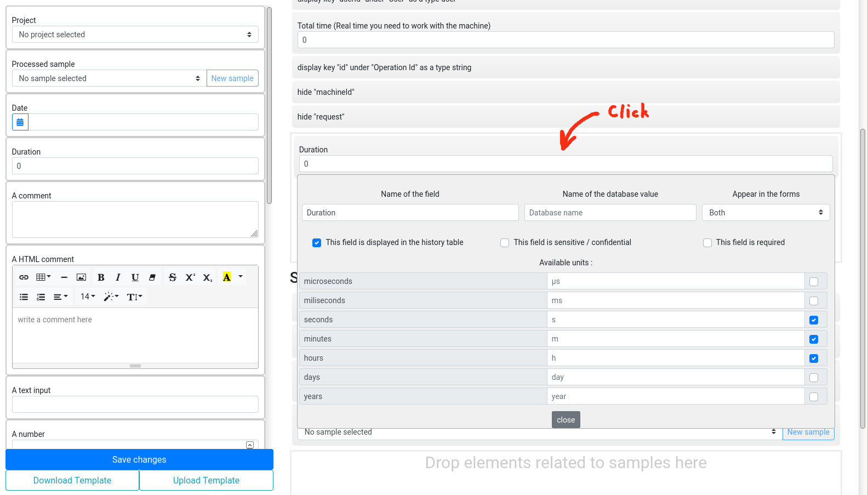Image resolution: width=868 pixels, height=495 pixels.
Task: Insert an unordered bullet list
Action: tap(24, 297)
